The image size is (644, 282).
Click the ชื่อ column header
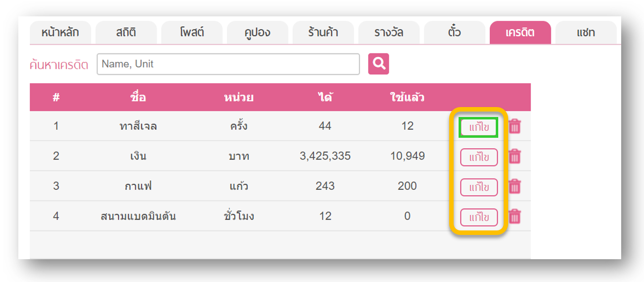click(x=138, y=97)
